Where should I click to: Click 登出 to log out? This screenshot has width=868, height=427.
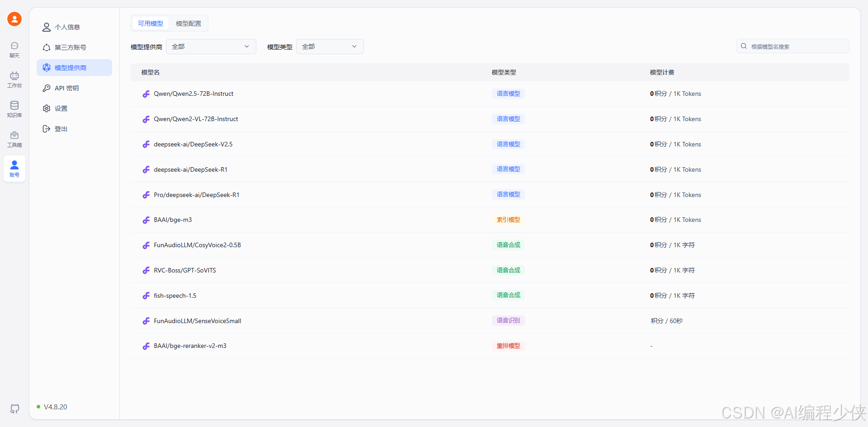point(74,129)
